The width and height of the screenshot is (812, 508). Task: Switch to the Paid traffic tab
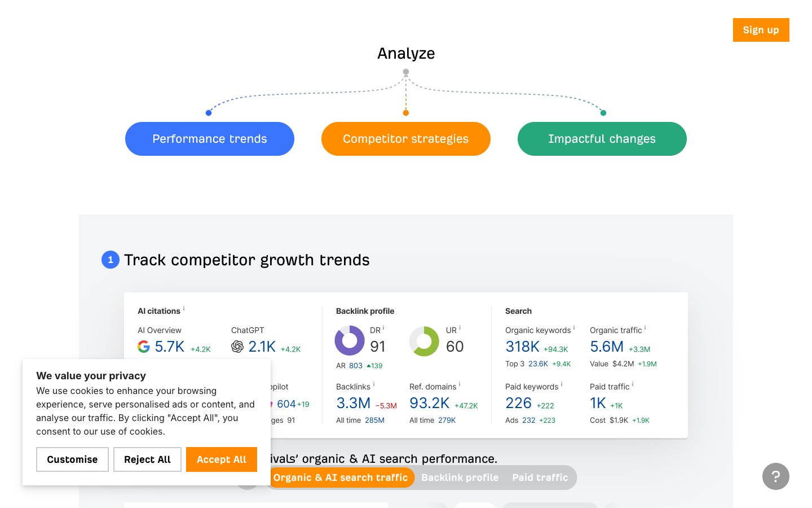click(540, 478)
